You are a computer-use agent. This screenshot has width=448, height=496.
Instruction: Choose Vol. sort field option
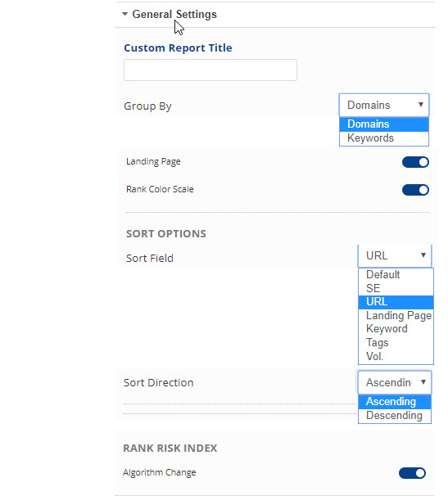(396, 357)
